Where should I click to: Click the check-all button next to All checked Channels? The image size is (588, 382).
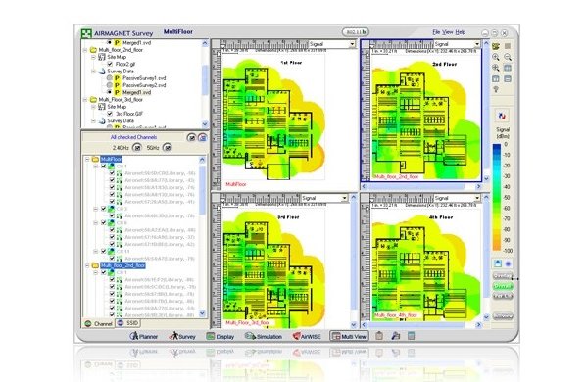(191, 137)
